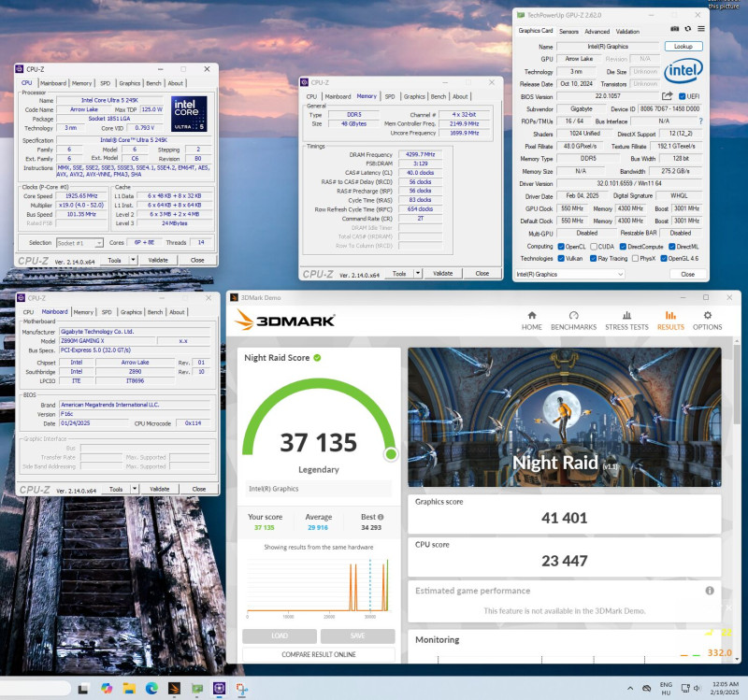Screen dimensions: 748x700
Task: Click the CPU score value 23 447
Action: tap(565, 561)
